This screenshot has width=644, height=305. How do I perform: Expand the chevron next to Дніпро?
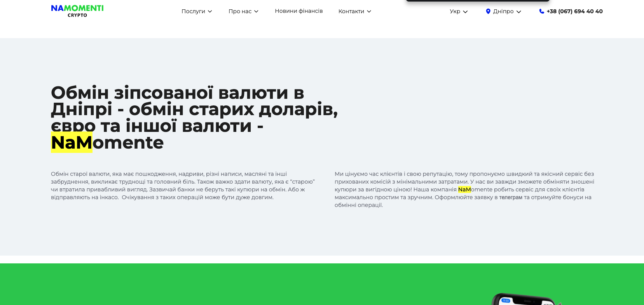[x=518, y=12]
